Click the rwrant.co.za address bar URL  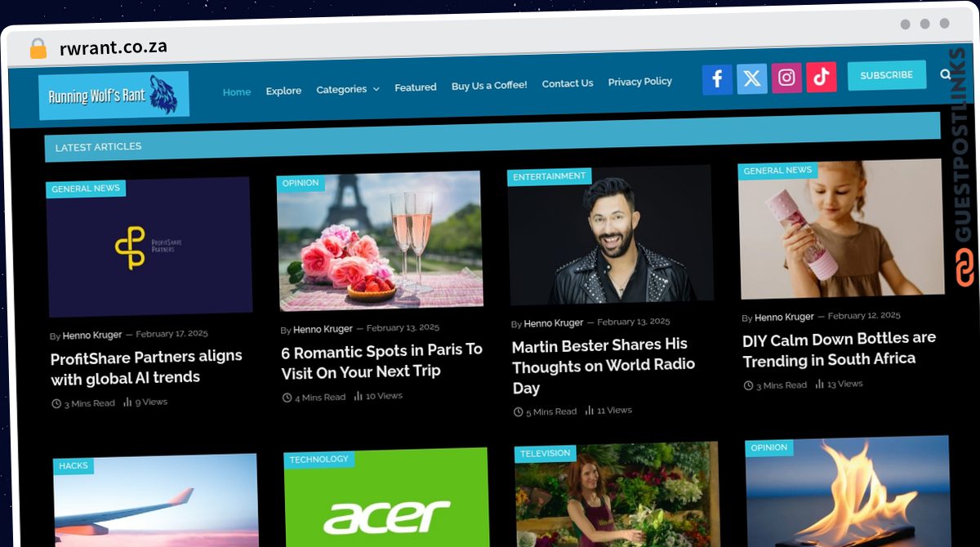point(114,47)
